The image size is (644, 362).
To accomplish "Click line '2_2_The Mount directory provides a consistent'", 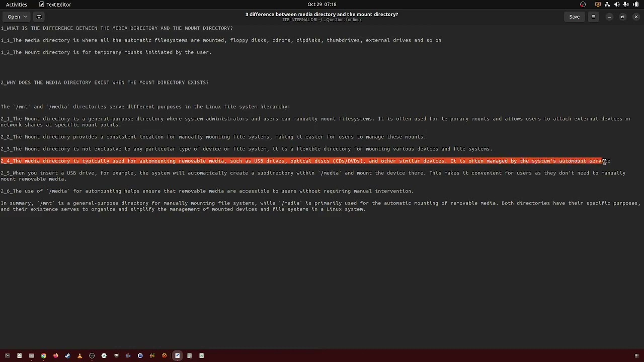I will point(213,137).
